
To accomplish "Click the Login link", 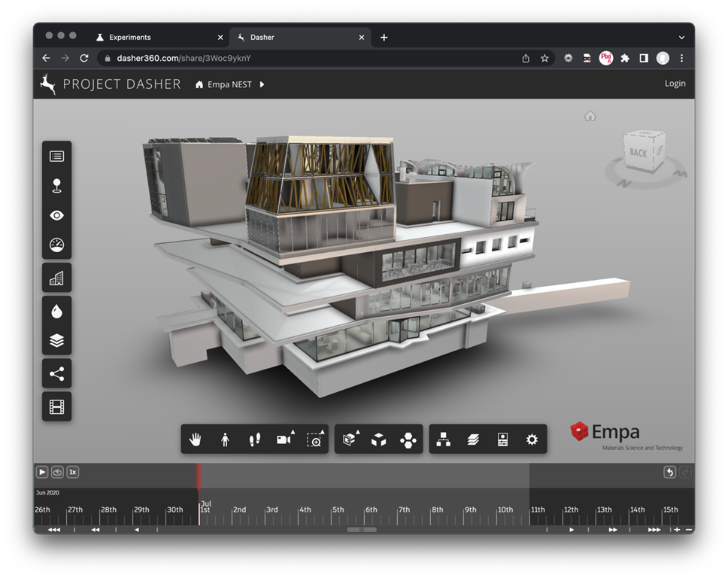I will tap(675, 84).
